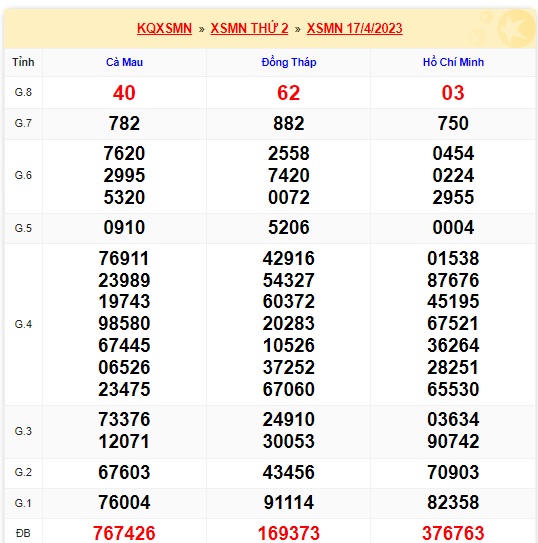Viewport: 538px width, 543px height.
Task: Open the Cà Mau province link
Action: pyautogui.click(x=124, y=62)
